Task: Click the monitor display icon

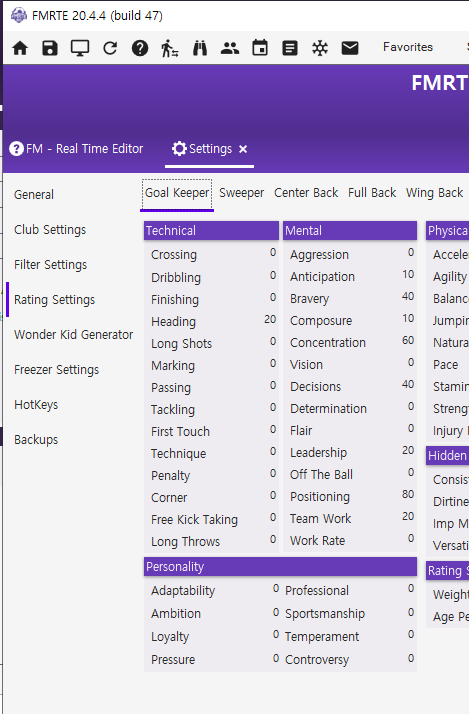Action: 80,48
